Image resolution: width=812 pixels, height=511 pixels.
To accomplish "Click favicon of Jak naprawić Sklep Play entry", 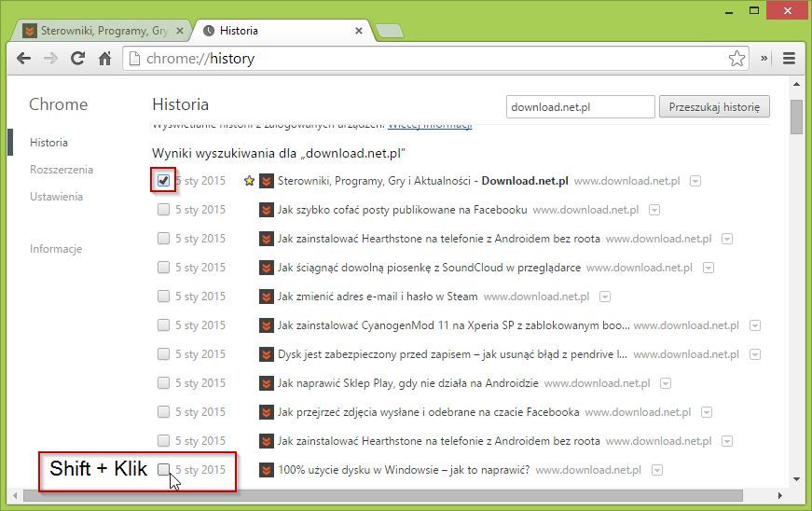I will [x=267, y=383].
